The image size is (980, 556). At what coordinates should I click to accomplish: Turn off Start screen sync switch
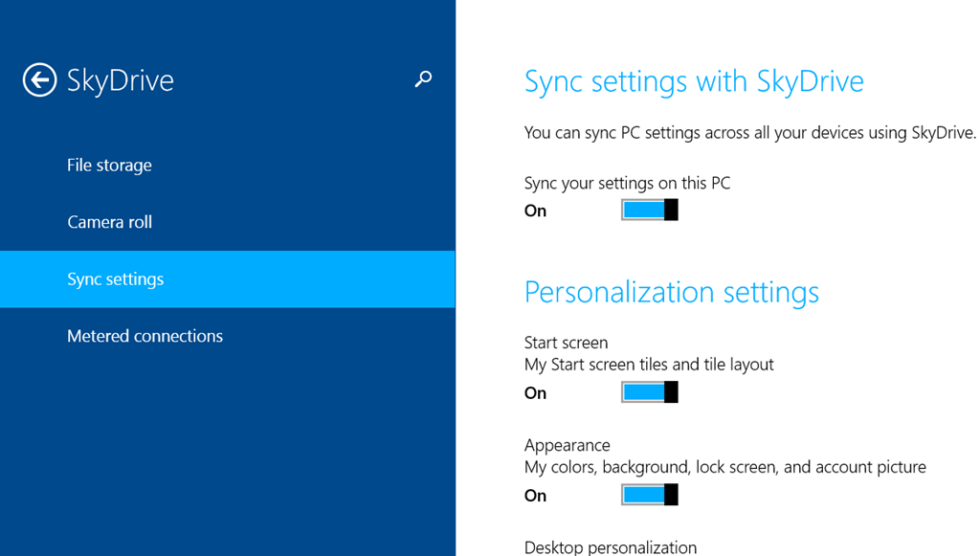pos(650,392)
